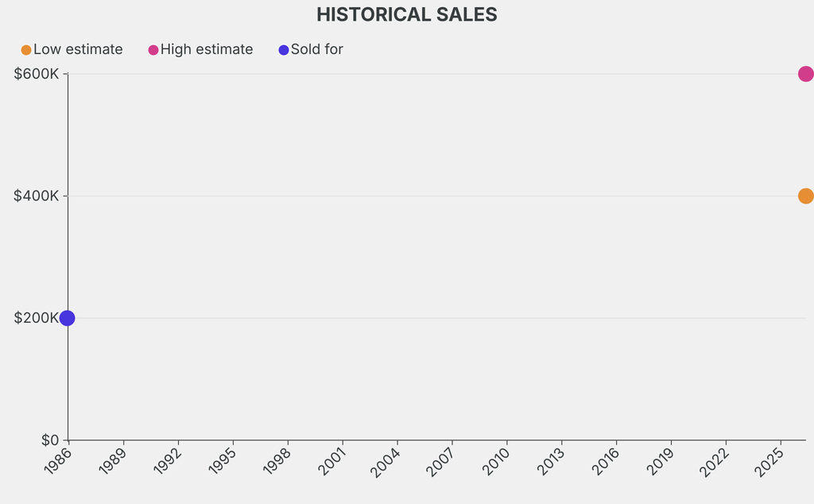Click the pink High estimate legend dot
814x504 pixels.
point(153,50)
